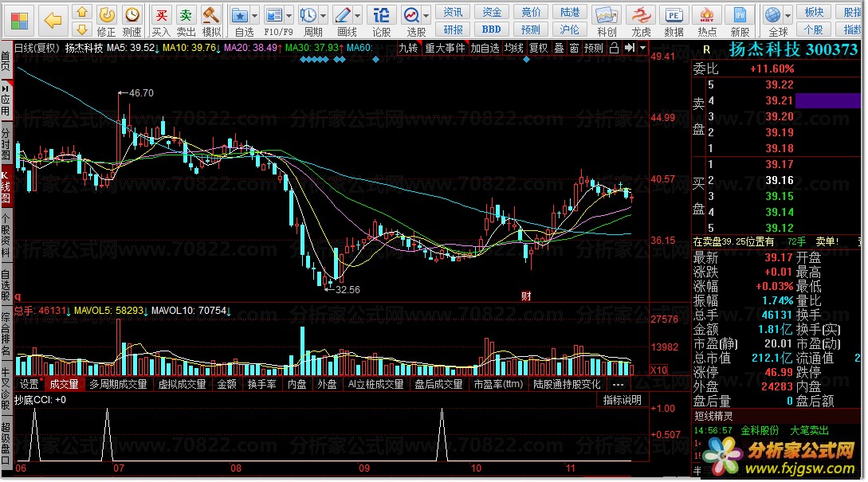Viewport: 868px width, 482px height.
Task: Open the 个股资料 sidebar tab
Action: pyautogui.click(x=6, y=237)
